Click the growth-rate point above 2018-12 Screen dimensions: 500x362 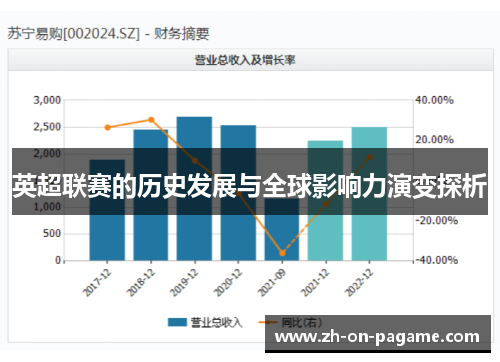point(151,120)
